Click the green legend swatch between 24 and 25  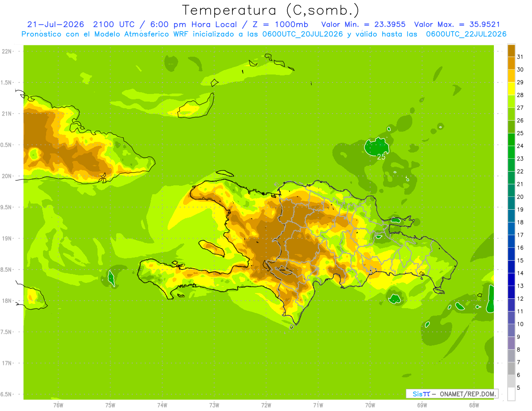tap(511, 139)
